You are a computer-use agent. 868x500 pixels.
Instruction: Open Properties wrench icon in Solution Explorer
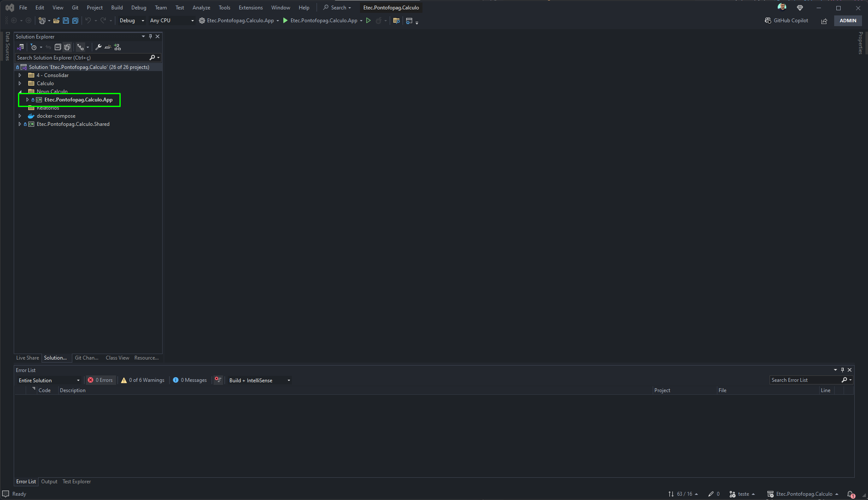[98, 47]
